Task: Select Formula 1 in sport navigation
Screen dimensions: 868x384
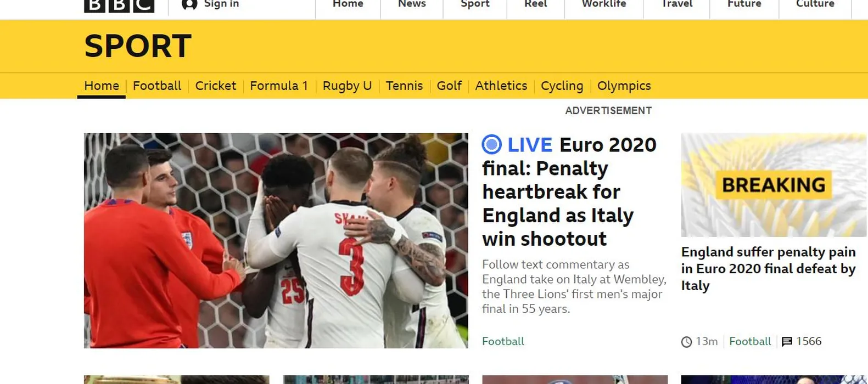Action: pyautogui.click(x=279, y=86)
